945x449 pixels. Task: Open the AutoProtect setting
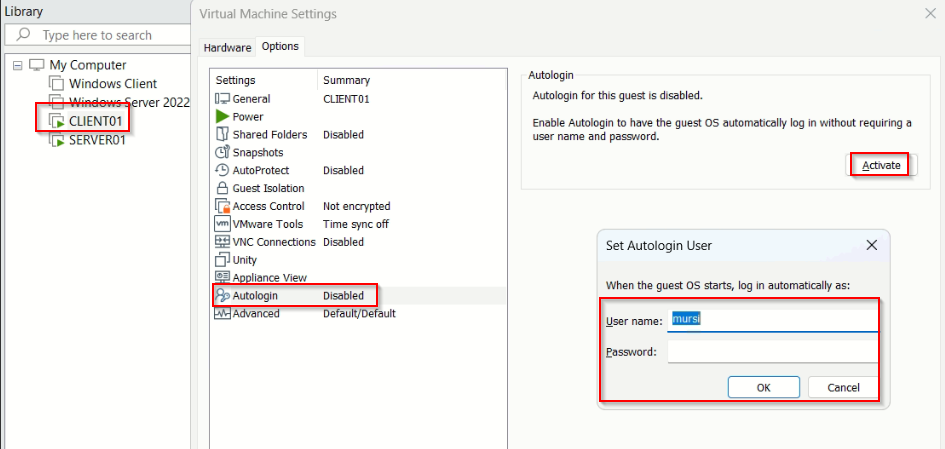click(359, 171)
